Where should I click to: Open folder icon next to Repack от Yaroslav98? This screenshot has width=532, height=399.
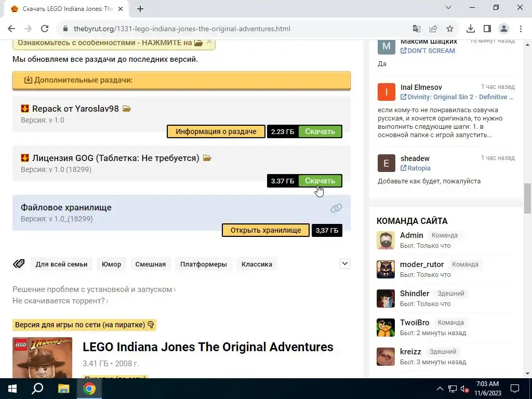(x=127, y=109)
